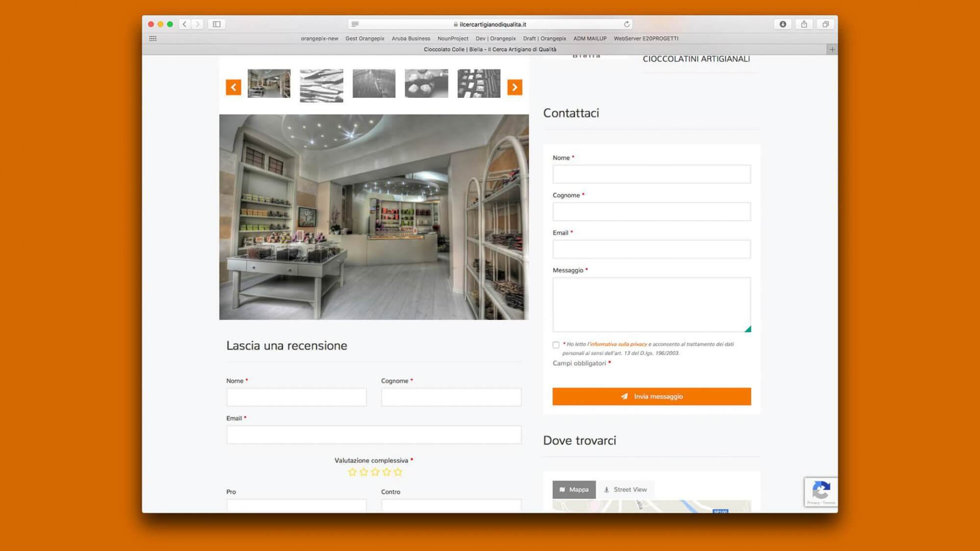Image resolution: width=980 pixels, height=551 pixels.
Task: Open the ADM MAILUP bookmark
Action: click(x=590, y=38)
